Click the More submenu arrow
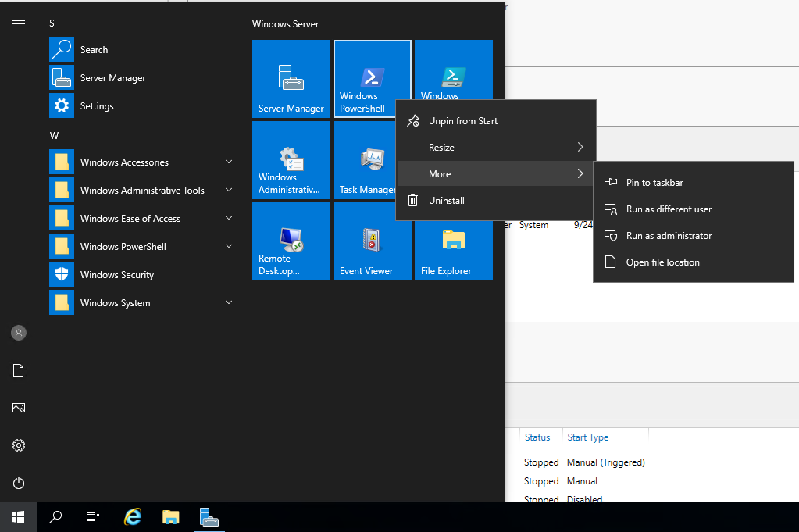The image size is (799, 532). pyautogui.click(x=580, y=173)
